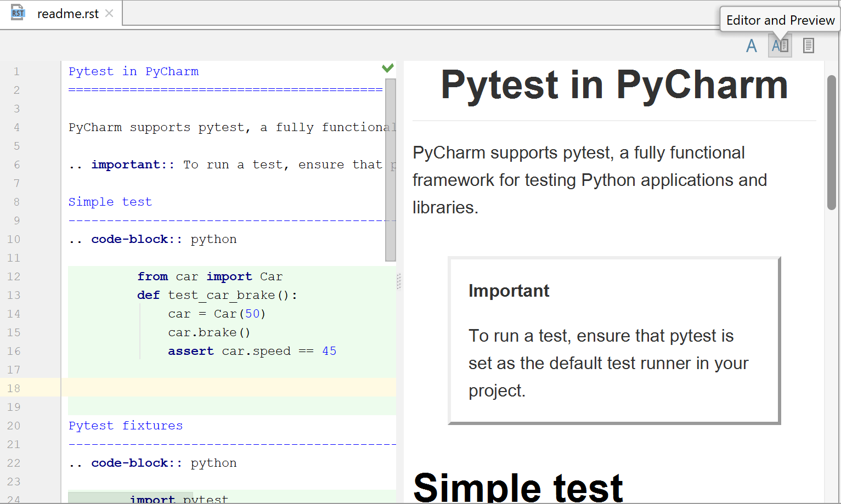
Task: Click line number 22 in gutter
Action: click(x=14, y=463)
